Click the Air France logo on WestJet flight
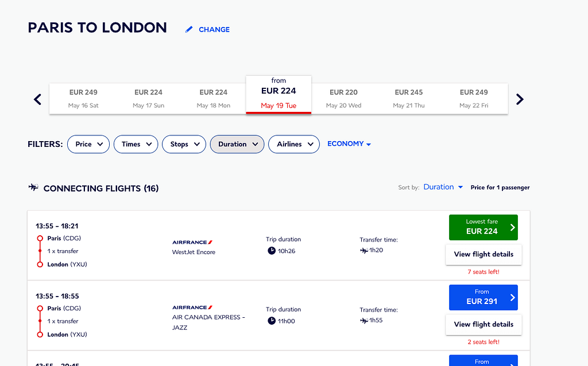Image resolution: width=588 pixels, height=366 pixels. 193,242
